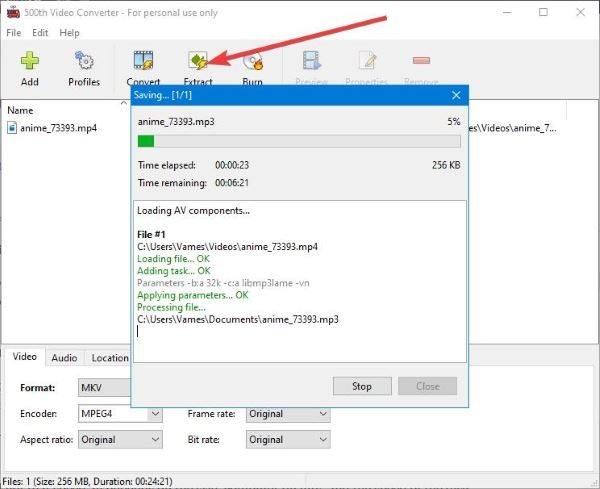
Task: Open the Edit menu
Action: pos(40,33)
